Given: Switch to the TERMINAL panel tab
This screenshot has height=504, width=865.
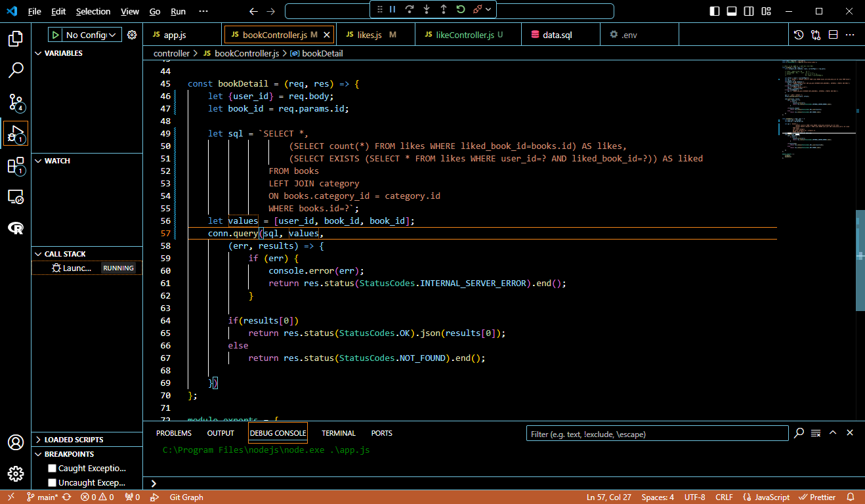Looking at the screenshot, I should 339,433.
